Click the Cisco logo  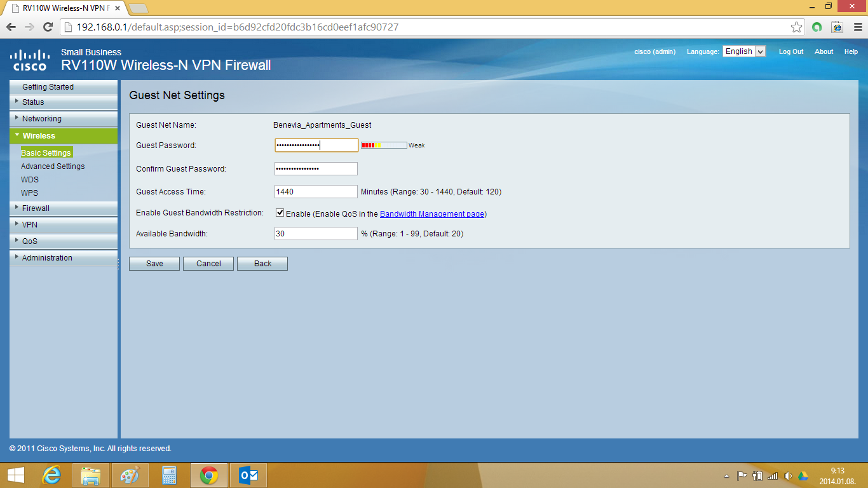pyautogui.click(x=29, y=59)
